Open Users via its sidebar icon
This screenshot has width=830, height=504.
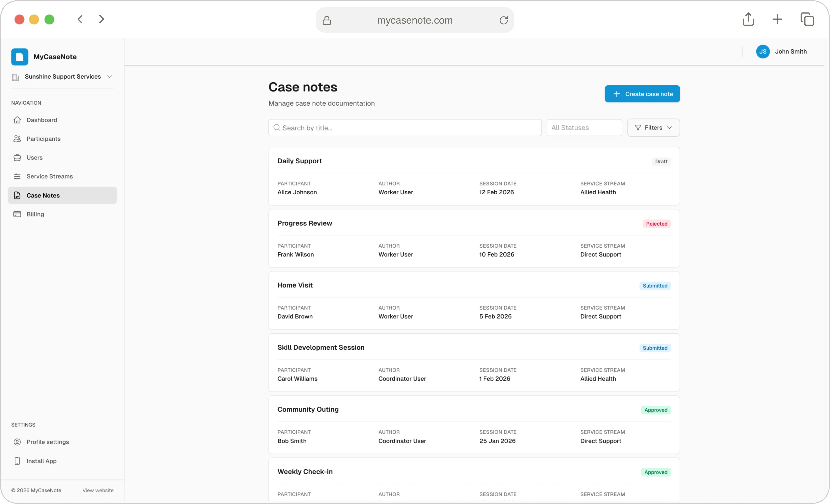pos(18,157)
